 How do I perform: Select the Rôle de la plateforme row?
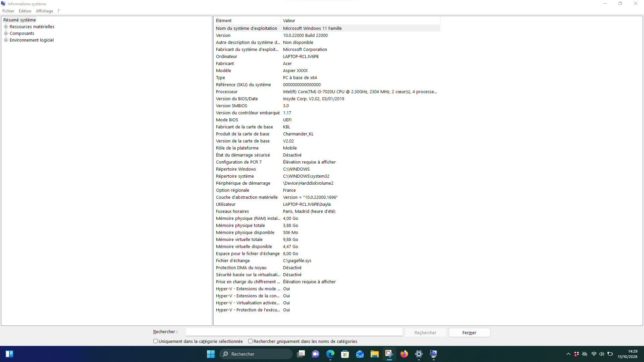pyautogui.click(x=327, y=148)
